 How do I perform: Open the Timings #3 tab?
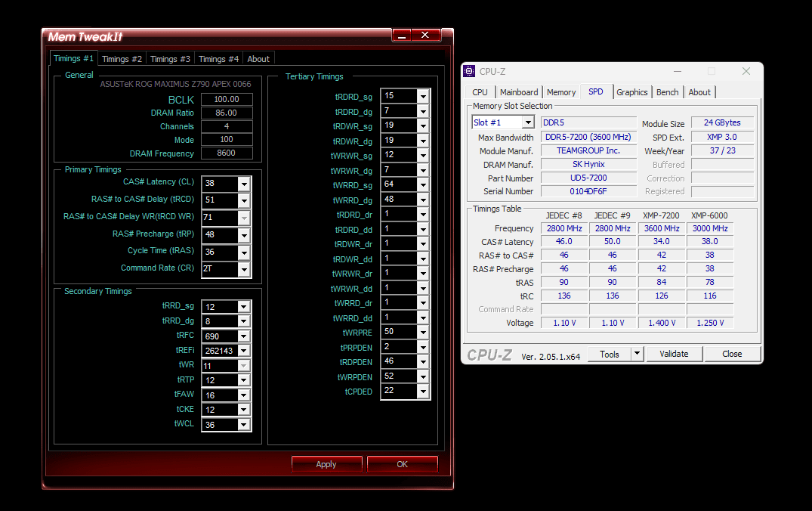[x=170, y=59]
